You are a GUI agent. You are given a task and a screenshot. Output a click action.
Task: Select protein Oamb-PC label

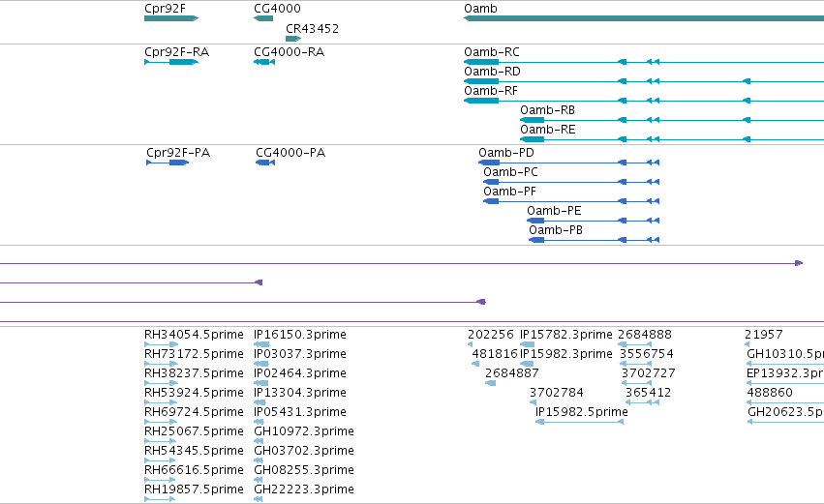coord(511,172)
